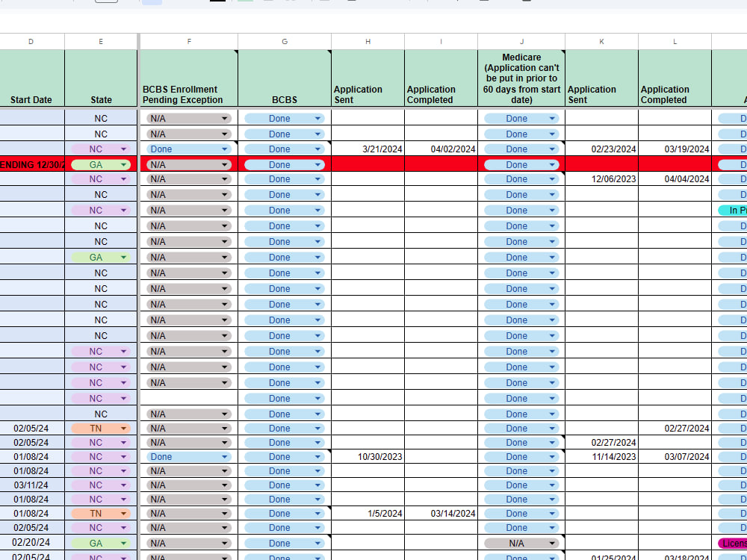This screenshot has height=560, width=747.
Task: Select the cell containing 03/07/2024
Action: pyautogui.click(x=675, y=457)
